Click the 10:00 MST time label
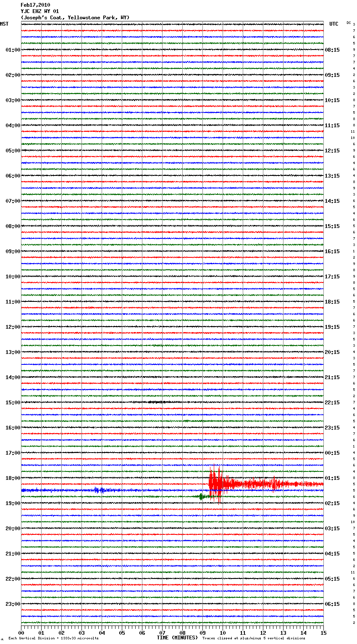Image resolution: width=357 pixels, height=644 pixels. 13,277
